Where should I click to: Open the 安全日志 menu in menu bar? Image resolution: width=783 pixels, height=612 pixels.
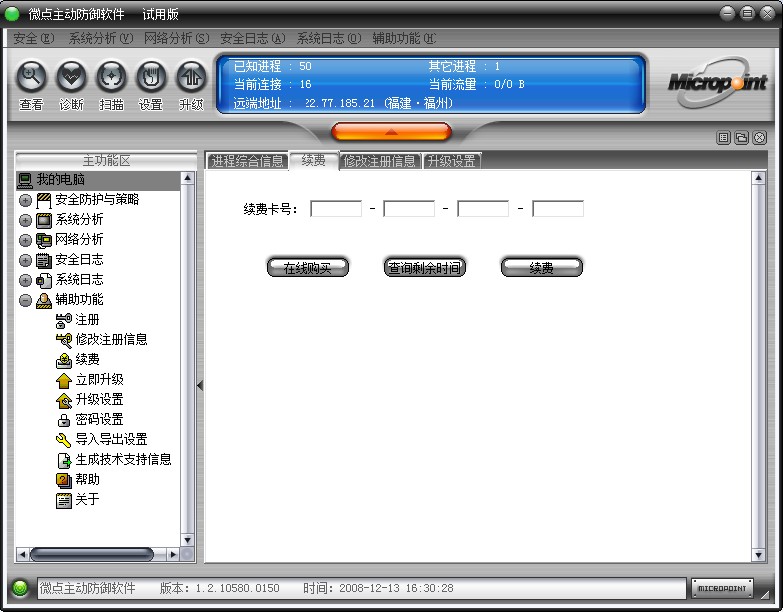253,38
